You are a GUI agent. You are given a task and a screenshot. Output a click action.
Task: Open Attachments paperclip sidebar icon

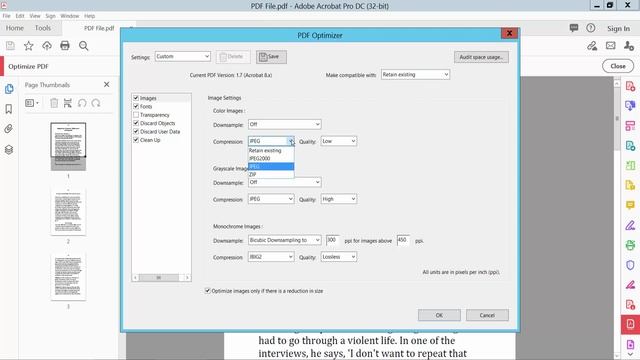tap(9, 129)
